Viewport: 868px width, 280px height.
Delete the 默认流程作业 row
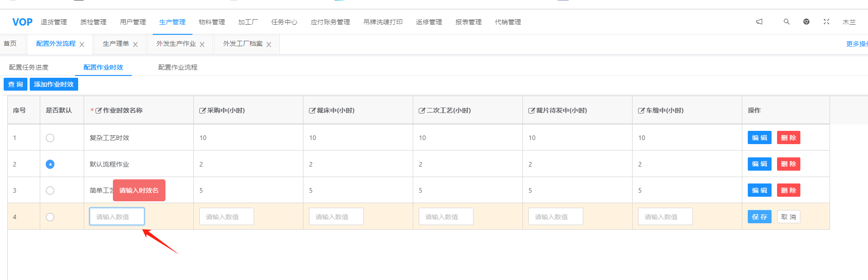tap(788, 164)
